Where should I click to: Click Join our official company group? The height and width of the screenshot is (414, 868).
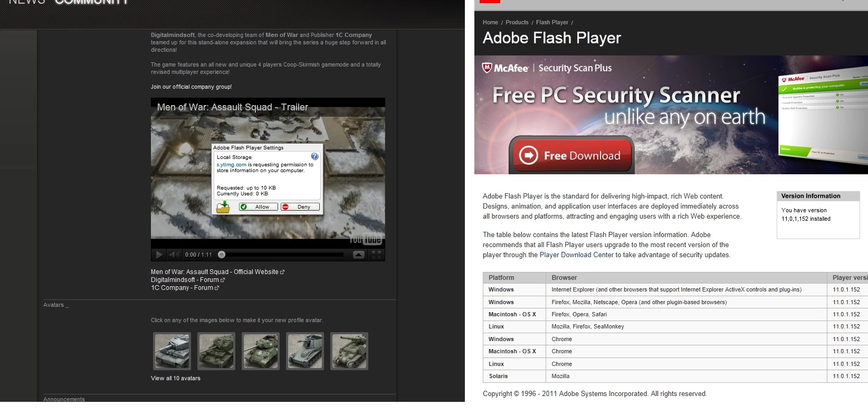pyautogui.click(x=191, y=87)
